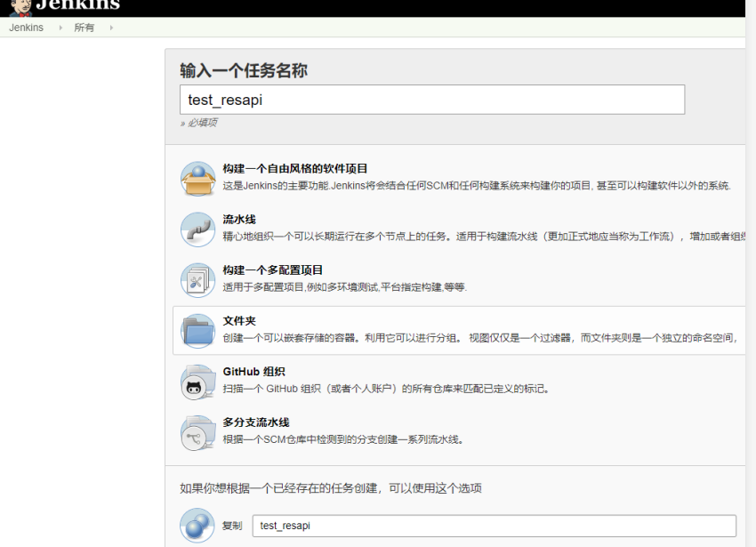This screenshot has height=547, width=756.
Task: Choose the 多分支流水线 item title
Action: [255, 422]
